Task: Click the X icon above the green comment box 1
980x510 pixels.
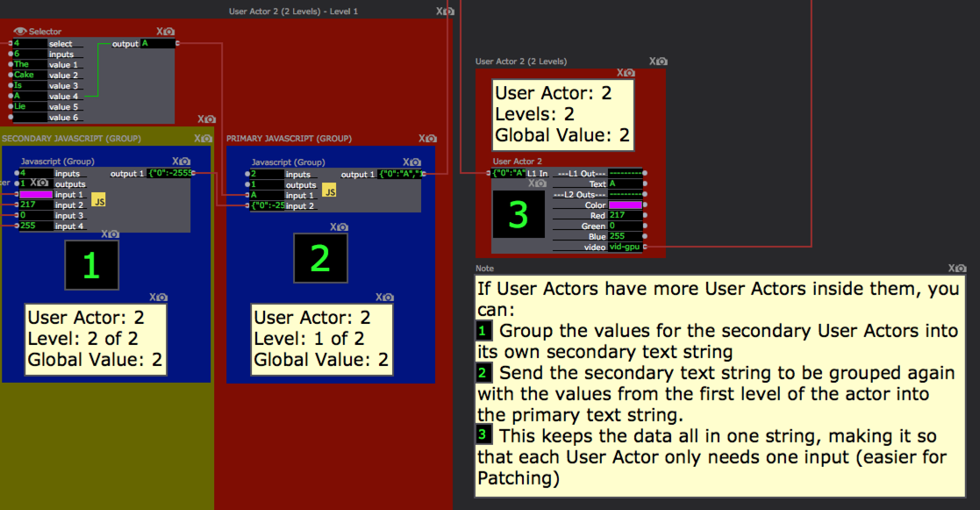Action: click(105, 233)
